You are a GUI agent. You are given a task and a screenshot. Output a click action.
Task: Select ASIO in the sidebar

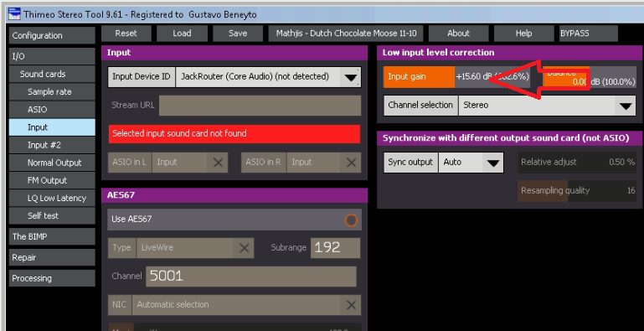tap(52, 110)
